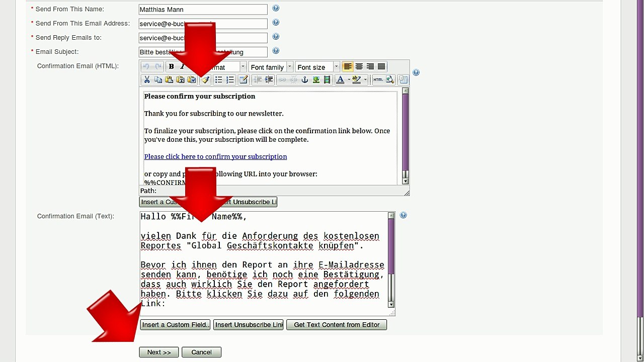Cancel the form
The height and width of the screenshot is (362, 644).
pyautogui.click(x=201, y=352)
